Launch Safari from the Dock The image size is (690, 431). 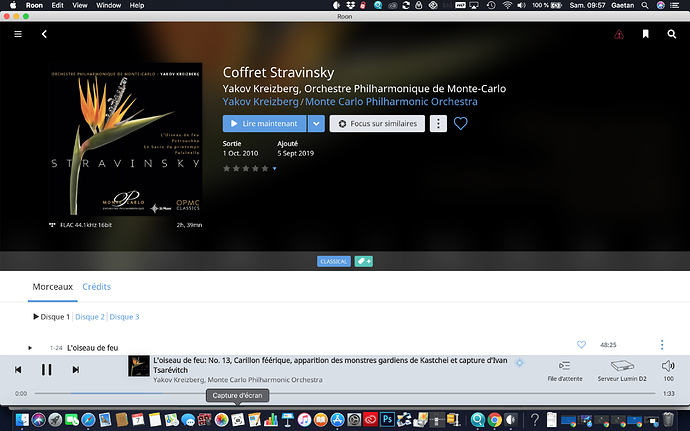(88, 420)
